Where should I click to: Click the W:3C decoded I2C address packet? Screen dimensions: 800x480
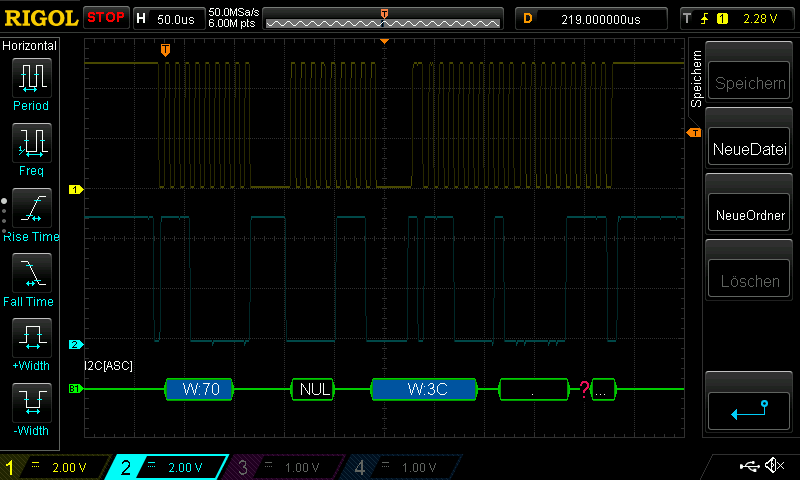(424, 389)
